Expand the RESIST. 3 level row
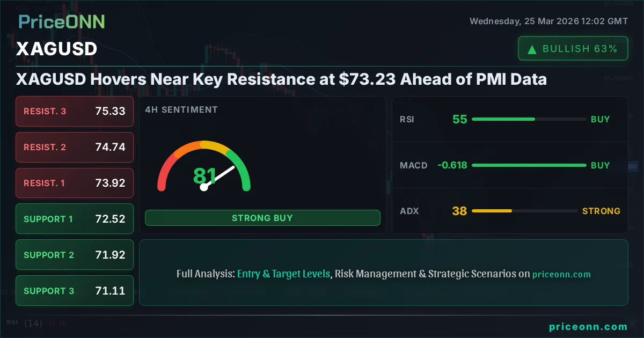 coord(74,111)
